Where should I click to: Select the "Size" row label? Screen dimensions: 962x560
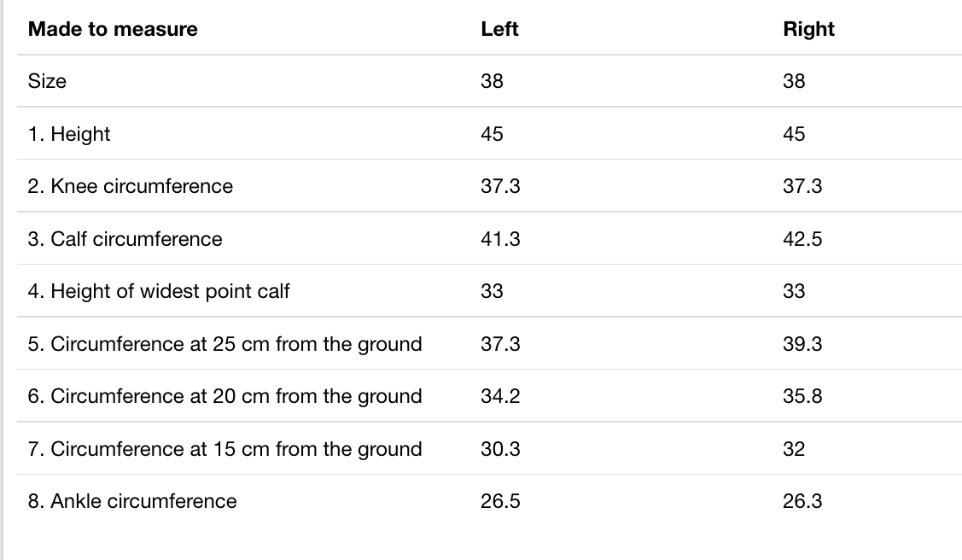coord(47,81)
